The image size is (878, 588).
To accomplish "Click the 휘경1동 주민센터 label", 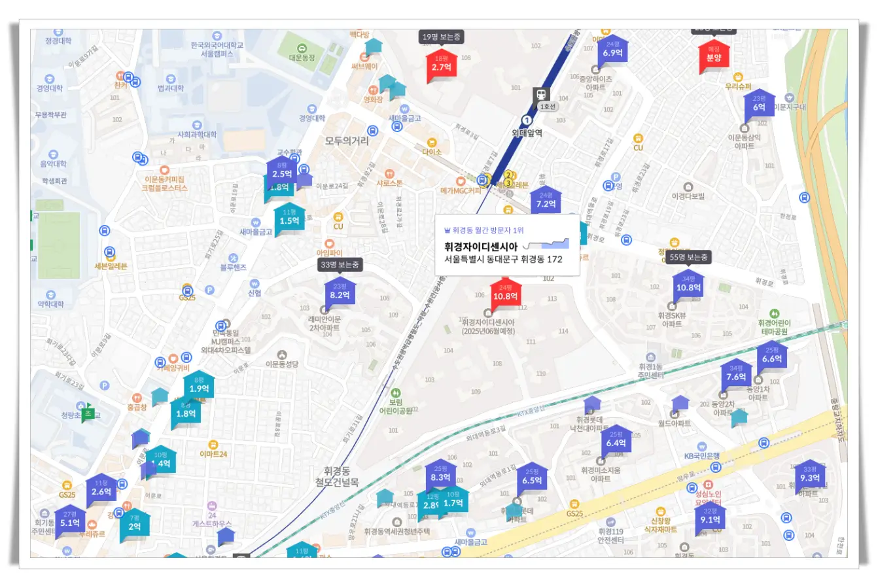I will pyautogui.click(x=650, y=371).
